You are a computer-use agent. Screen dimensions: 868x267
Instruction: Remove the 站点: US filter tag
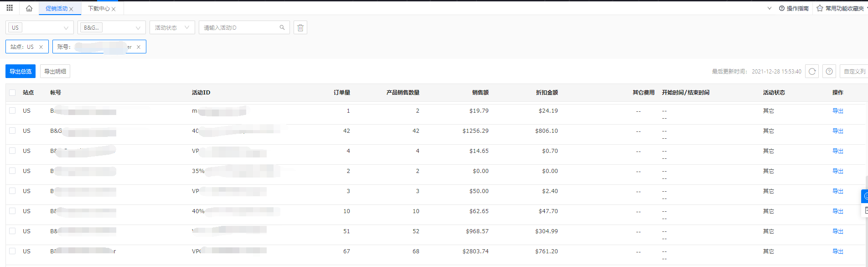pyautogui.click(x=41, y=47)
